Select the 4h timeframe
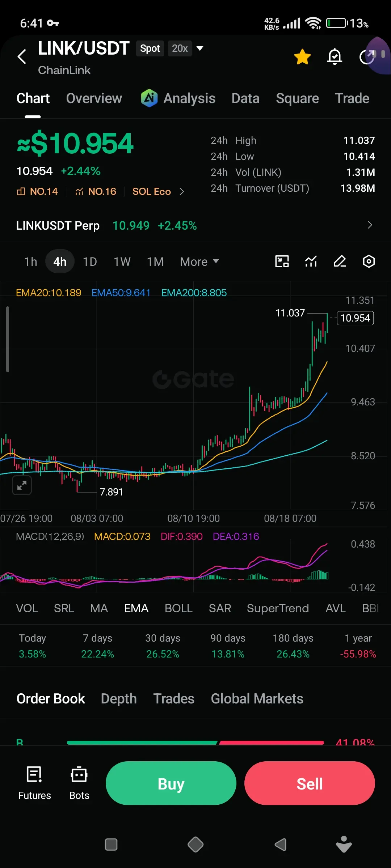This screenshot has width=391, height=868. pos(60,261)
